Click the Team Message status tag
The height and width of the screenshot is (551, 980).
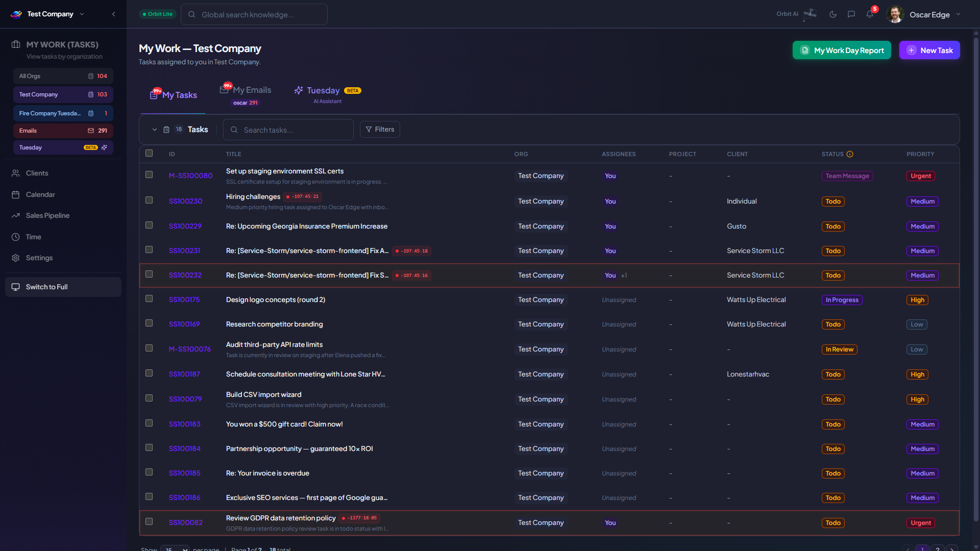tap(847, 176)
